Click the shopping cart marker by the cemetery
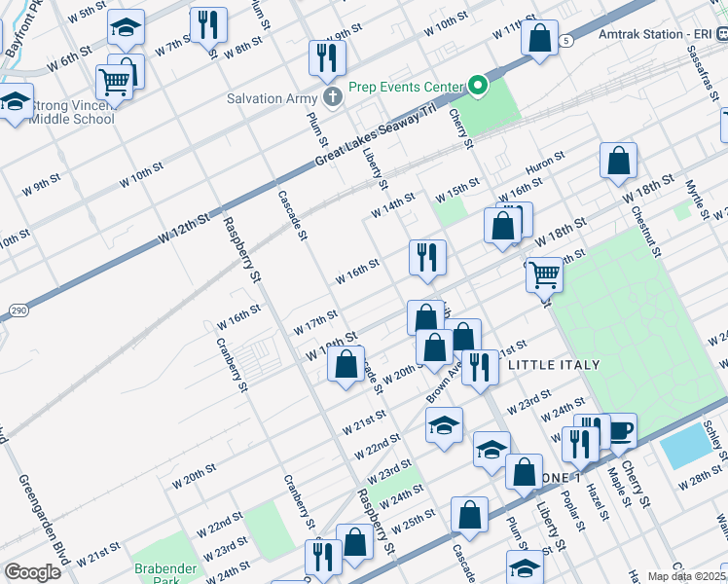Viewport: 728px width, 584px height. click(x=544, y=277)
